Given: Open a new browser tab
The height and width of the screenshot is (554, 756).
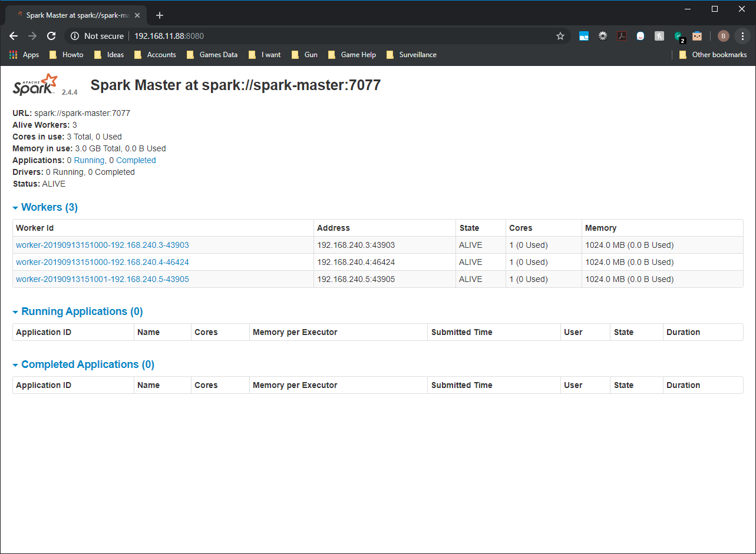Looking at the screenshot, I should pyautogui.click(x=160, y=15).
